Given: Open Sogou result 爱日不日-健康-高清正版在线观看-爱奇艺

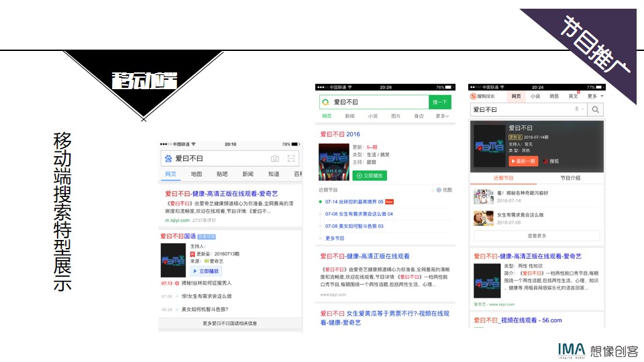Looking at the screenshot, I should (x=527, y=256).
